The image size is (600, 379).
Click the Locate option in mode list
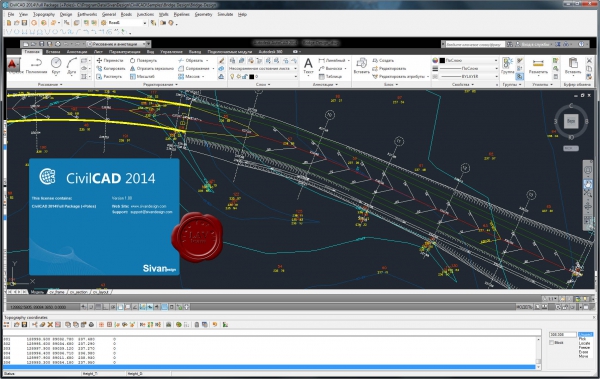tap(584, 343)
